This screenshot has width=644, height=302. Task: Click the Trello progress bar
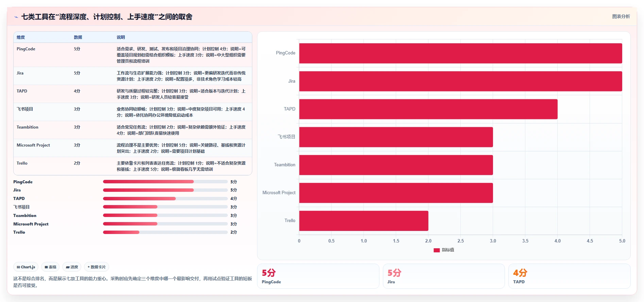165,232
